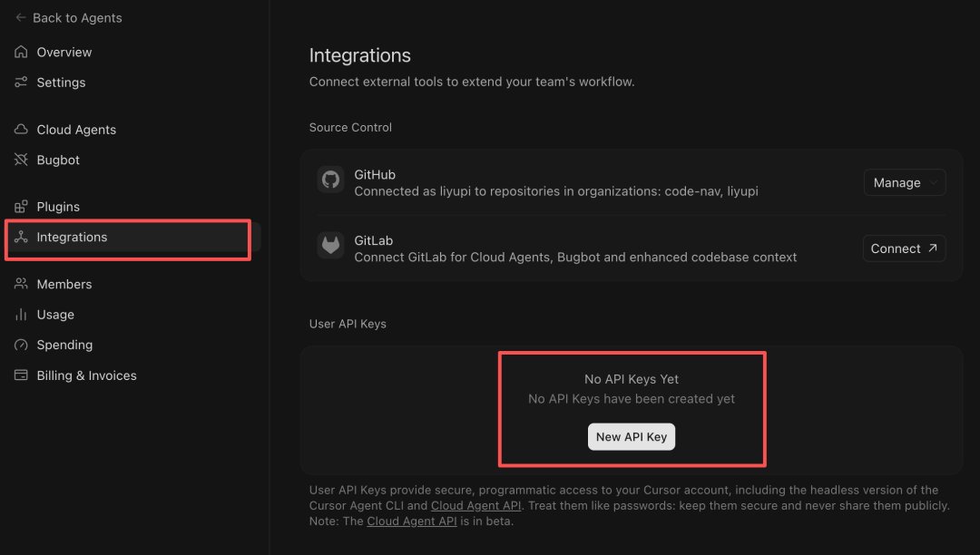Click the GitHub logo icon
The width and height of the screenshot is (980, 555).
point(330,180)
